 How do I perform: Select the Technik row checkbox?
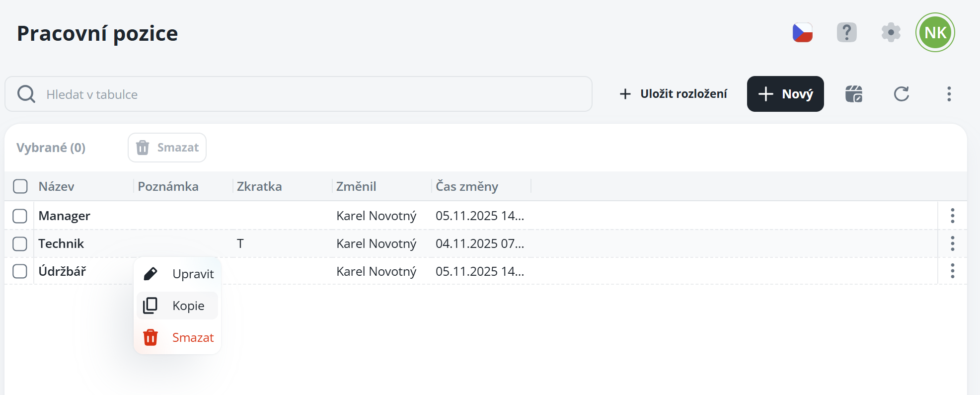(20, 244)
